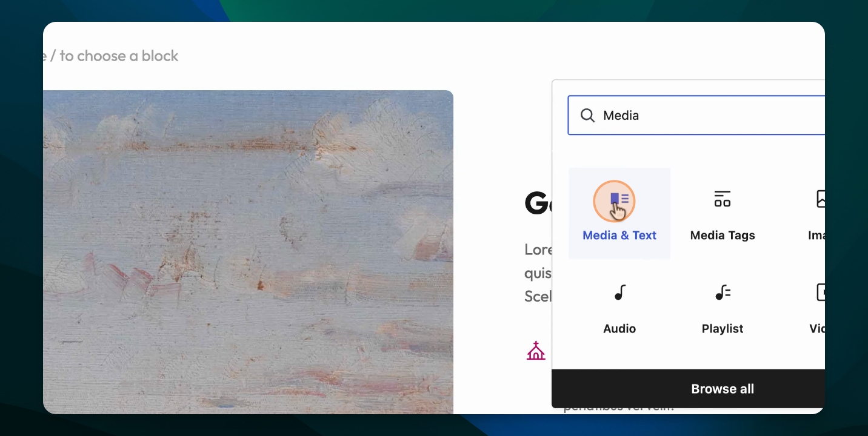Viewport: 868px width, 436px height.
Task: Click the "Audio" block label
Action: click(619, 329)
